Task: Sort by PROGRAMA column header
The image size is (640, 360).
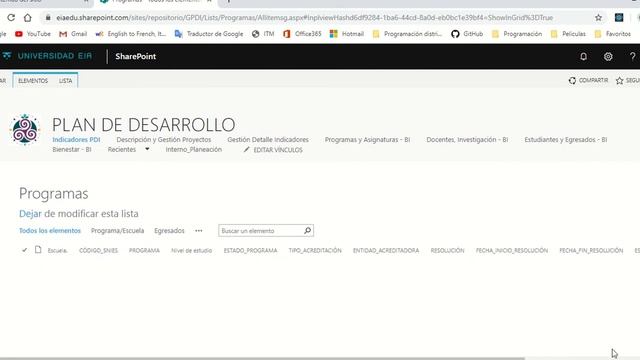Action: coord(144,251)
